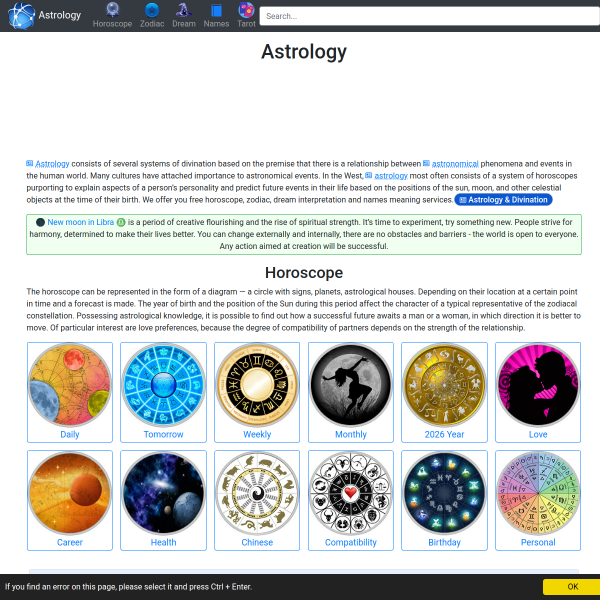The width and height of the screenshot is (600, 600).
Task: Open Health horoscope space planets image
Action: pos(163,493)
